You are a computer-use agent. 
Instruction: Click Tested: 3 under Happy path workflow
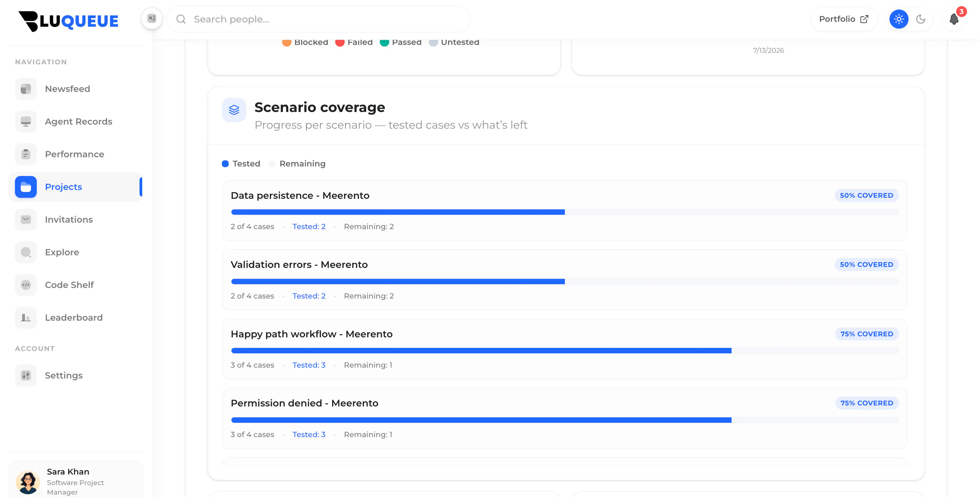[x=309, y=365]
